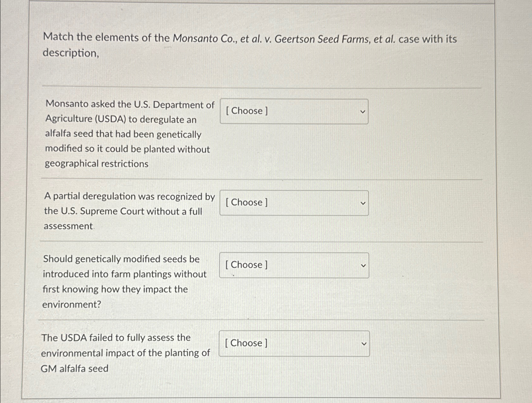The height and width of the screenshot is (403, 532).
Task: Click inside the second Choose input area
Action: coord(271,203)
